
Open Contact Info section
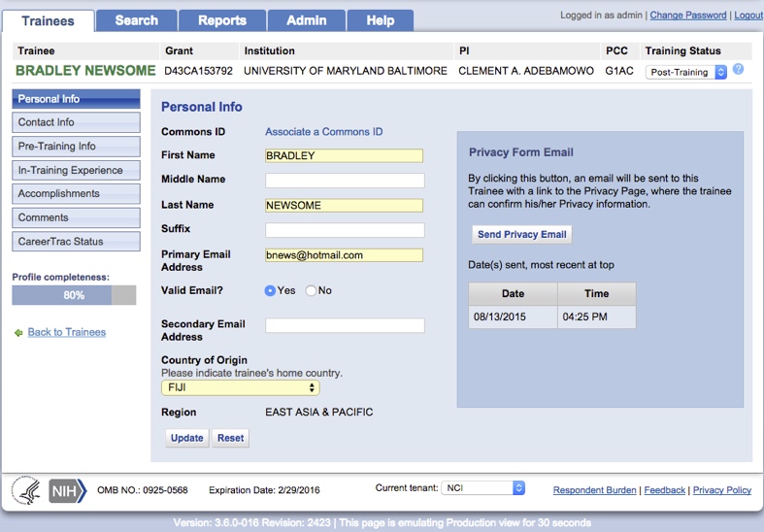pos(76,122)
